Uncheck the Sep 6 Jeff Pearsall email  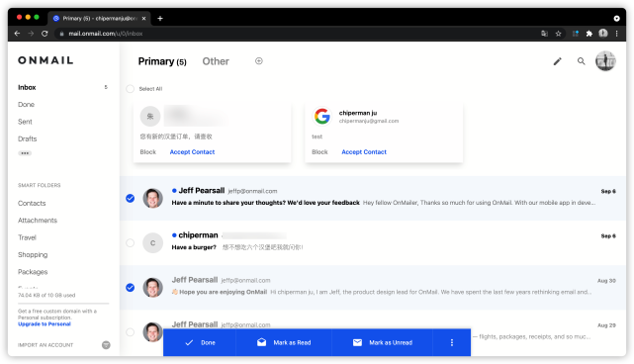click(130, 198)
